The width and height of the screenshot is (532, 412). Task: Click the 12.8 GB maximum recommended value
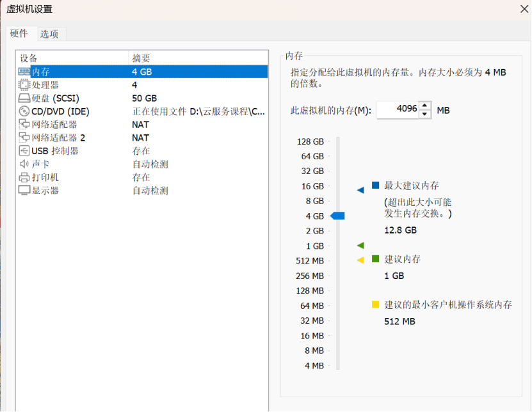tap(400, 230)
